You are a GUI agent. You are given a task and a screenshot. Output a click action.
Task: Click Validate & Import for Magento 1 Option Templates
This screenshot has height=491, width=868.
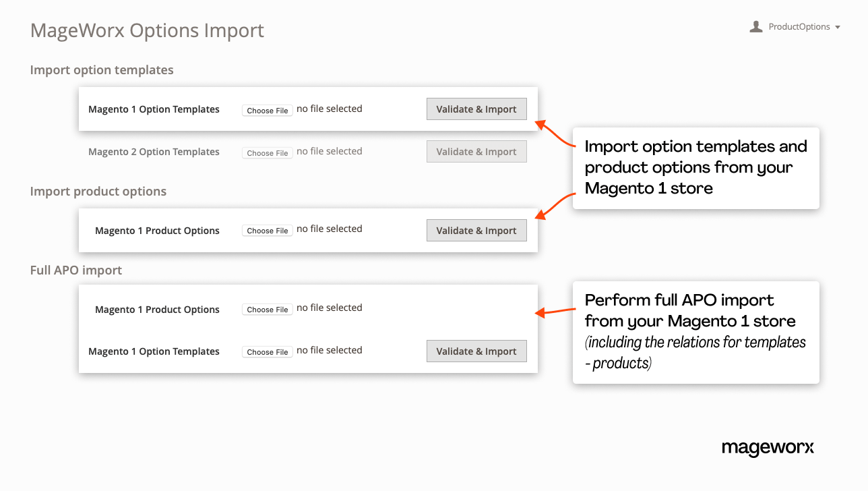coord(476,109)
